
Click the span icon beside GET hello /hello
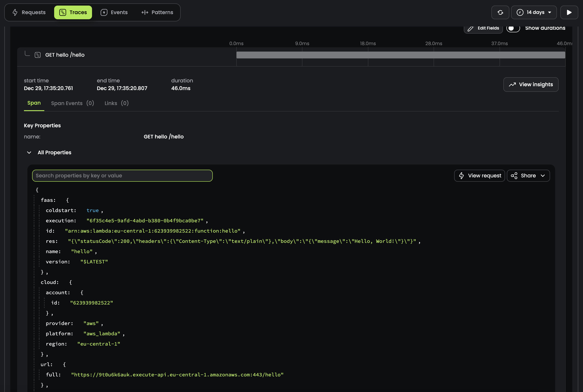37,55
